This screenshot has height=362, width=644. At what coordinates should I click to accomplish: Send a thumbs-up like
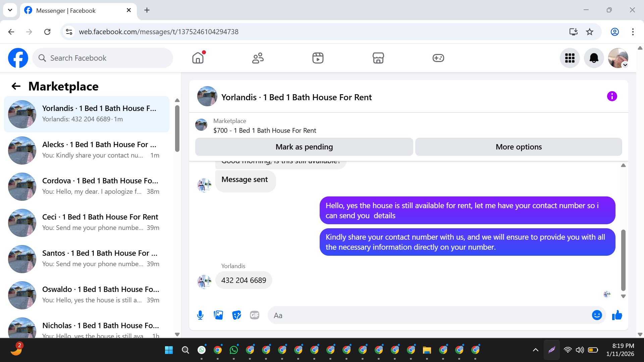coord(617,315)
